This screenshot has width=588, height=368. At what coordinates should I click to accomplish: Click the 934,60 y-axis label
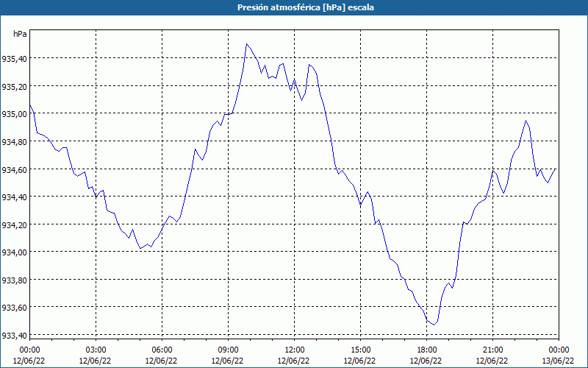14,169
